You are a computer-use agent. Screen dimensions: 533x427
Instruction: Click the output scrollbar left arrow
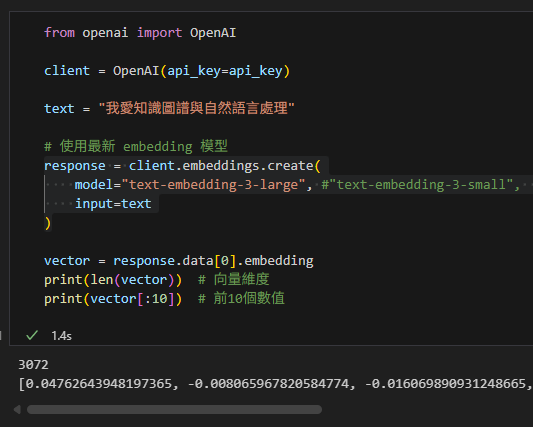(x=17, y=409)
